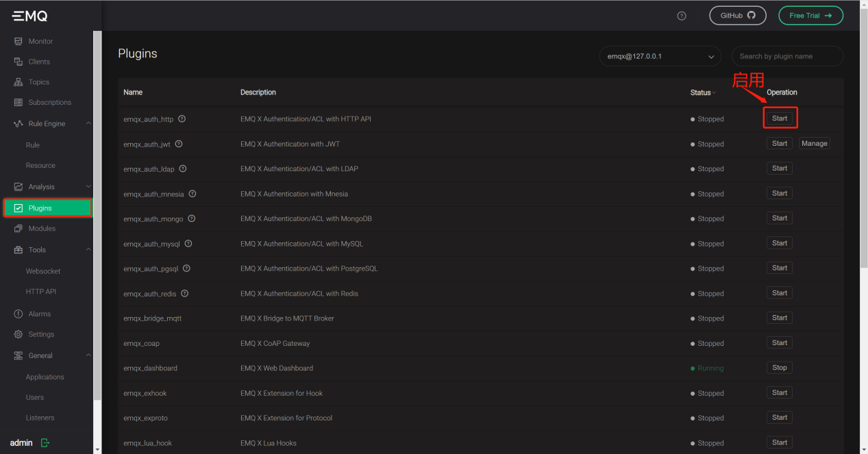The height and width of the screenshot is (454, 868).
Task: Start the emqx_auth_http plugin
Action: tap(780, 118)
